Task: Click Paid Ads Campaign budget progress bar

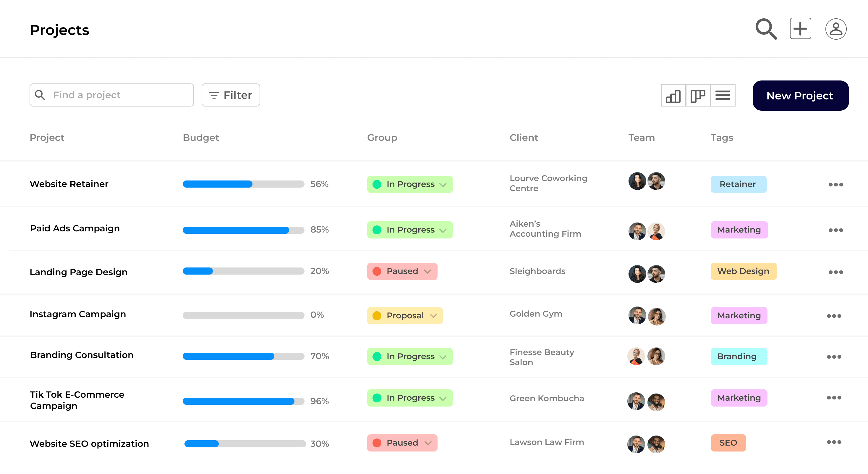Action: click(243, 230)
